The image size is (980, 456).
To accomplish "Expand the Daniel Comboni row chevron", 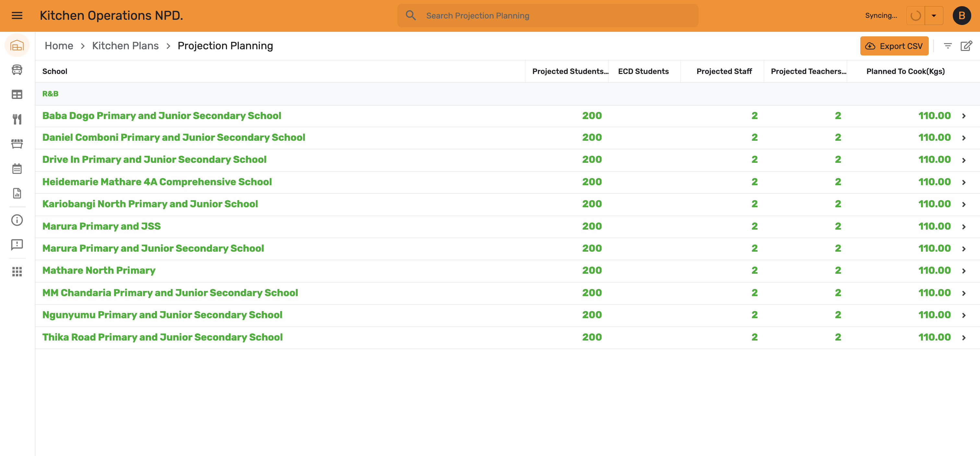I will (964, 138).
